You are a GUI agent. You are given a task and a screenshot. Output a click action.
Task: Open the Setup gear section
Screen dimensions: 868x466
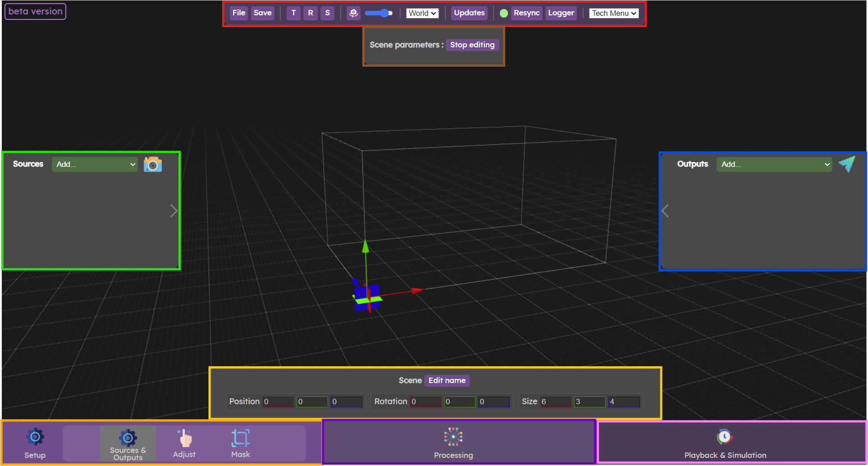click(35, 443)
